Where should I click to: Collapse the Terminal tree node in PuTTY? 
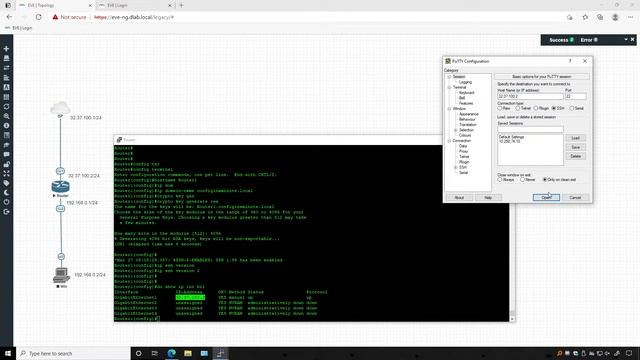[x=449, y=87]
